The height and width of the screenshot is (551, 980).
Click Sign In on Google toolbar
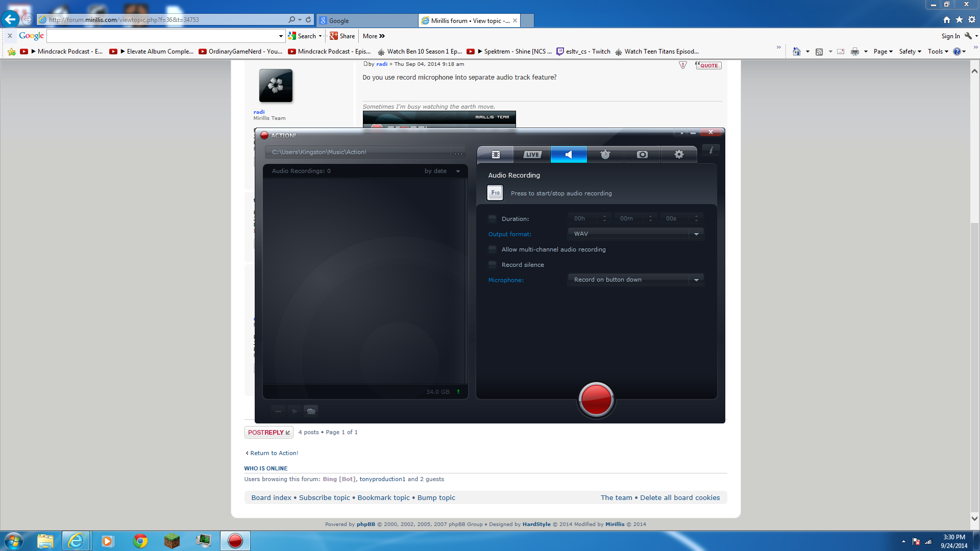(950, 36)
